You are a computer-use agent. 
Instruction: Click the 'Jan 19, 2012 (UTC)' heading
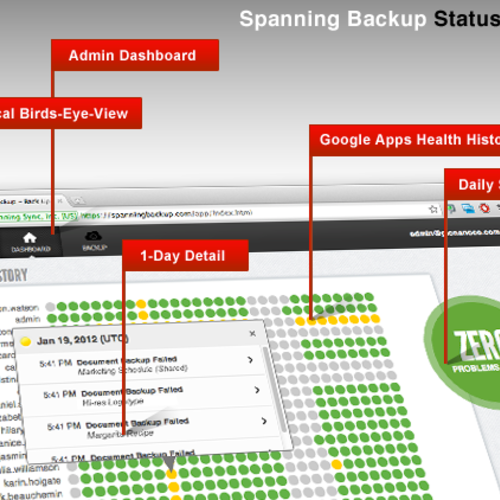pos(83,340)
